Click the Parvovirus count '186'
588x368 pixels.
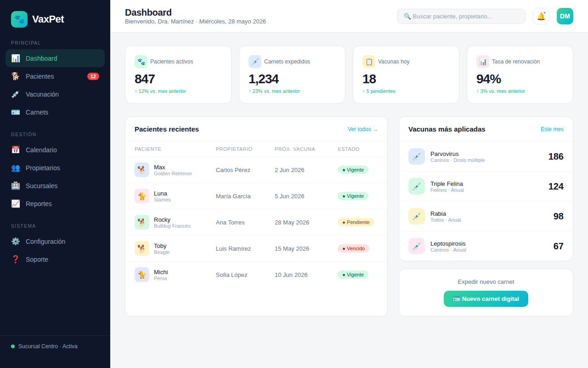556,156
